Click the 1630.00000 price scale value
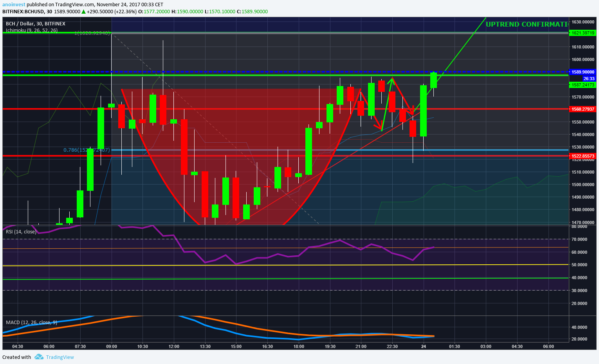 [x=583, y=22]
